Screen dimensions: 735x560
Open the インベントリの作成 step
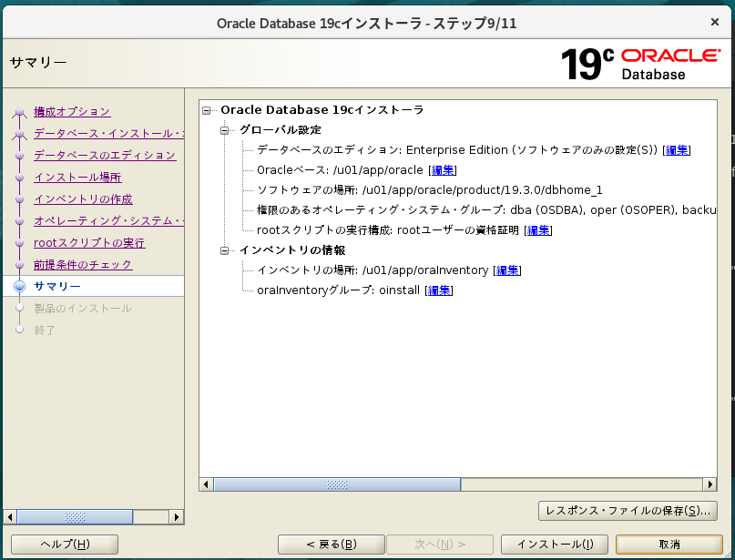[83, 199]
